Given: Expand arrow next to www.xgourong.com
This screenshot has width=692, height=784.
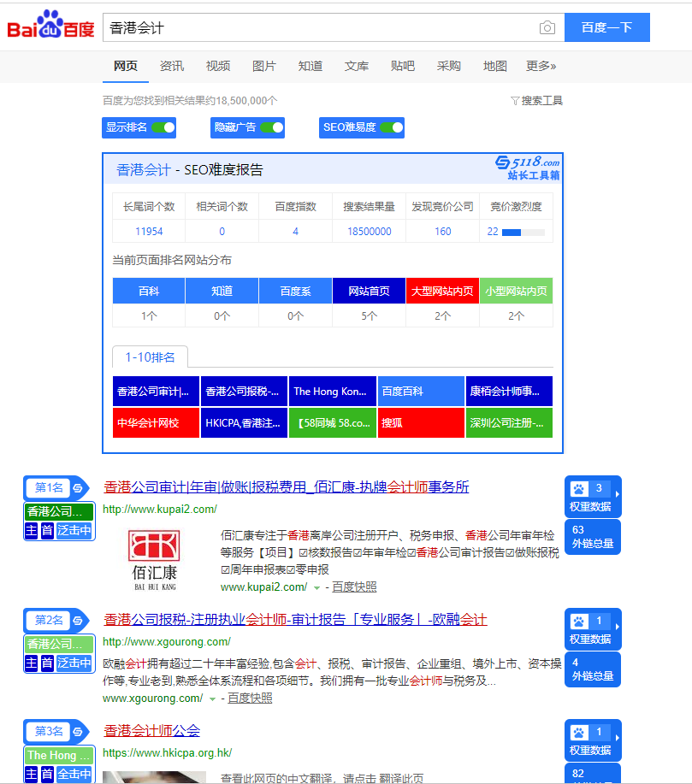Looking at the screenshot, I should pyautogui.click(x=212, y=699).
